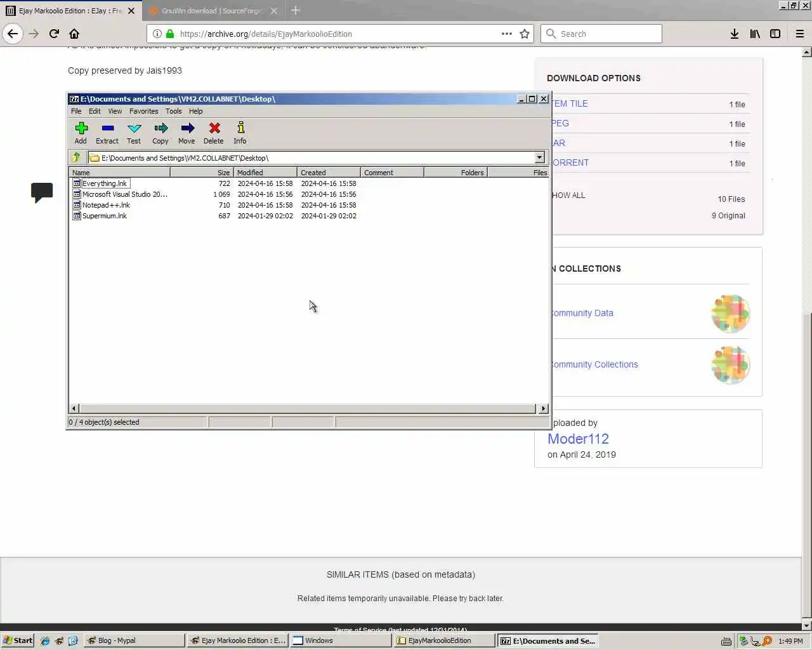The height and width of the screenshot is (650, 812).
Task: Open uploader Moder112 profile link
Action: 578,439
